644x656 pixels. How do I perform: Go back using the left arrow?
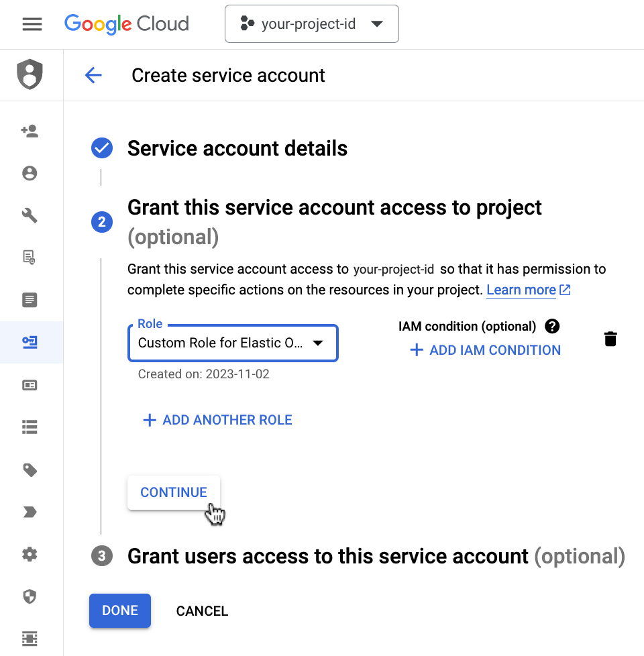pyautogui.click(x=93, y=75)
